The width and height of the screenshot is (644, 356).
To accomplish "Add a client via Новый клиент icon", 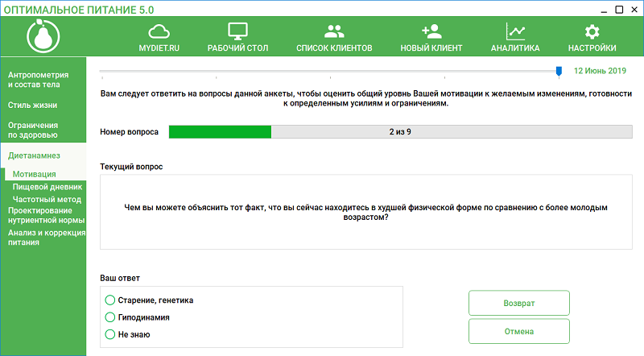I will point(431,32).
